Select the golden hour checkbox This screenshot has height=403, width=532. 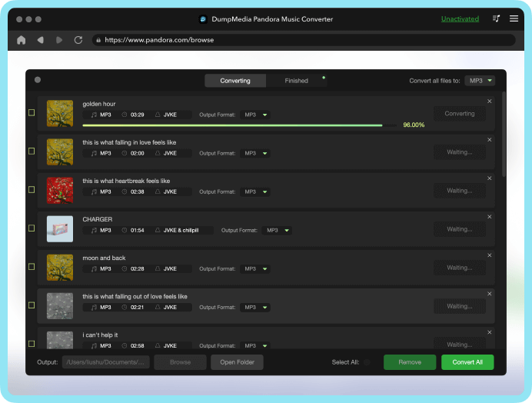pyautogui.click(x=32, y=112)
